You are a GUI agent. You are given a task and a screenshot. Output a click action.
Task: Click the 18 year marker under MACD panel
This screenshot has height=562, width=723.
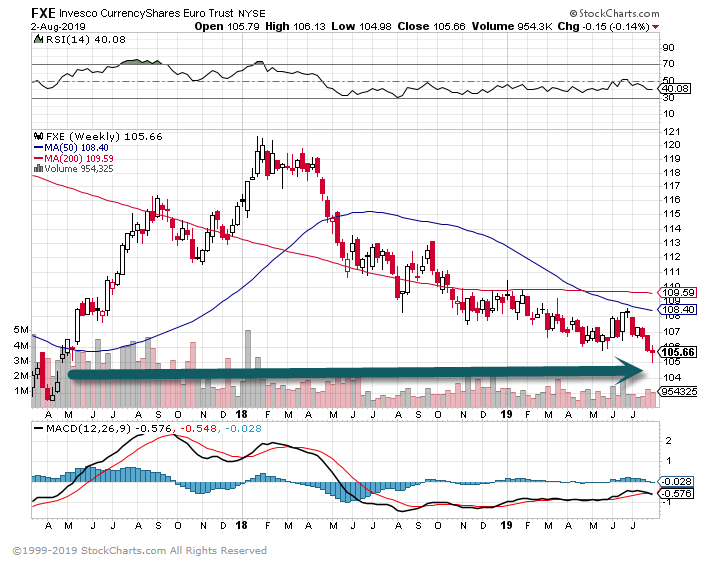(x=241, y=525)
